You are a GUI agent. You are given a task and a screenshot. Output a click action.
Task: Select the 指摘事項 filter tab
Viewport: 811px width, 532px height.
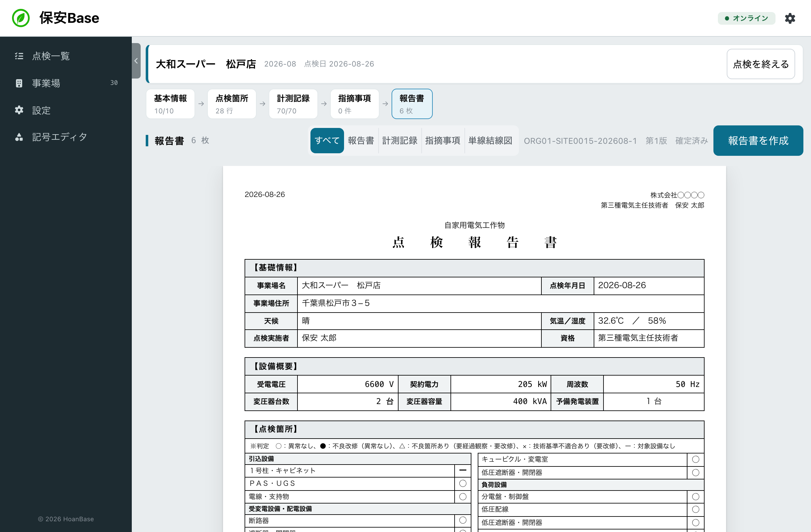(x=443, y=141)
